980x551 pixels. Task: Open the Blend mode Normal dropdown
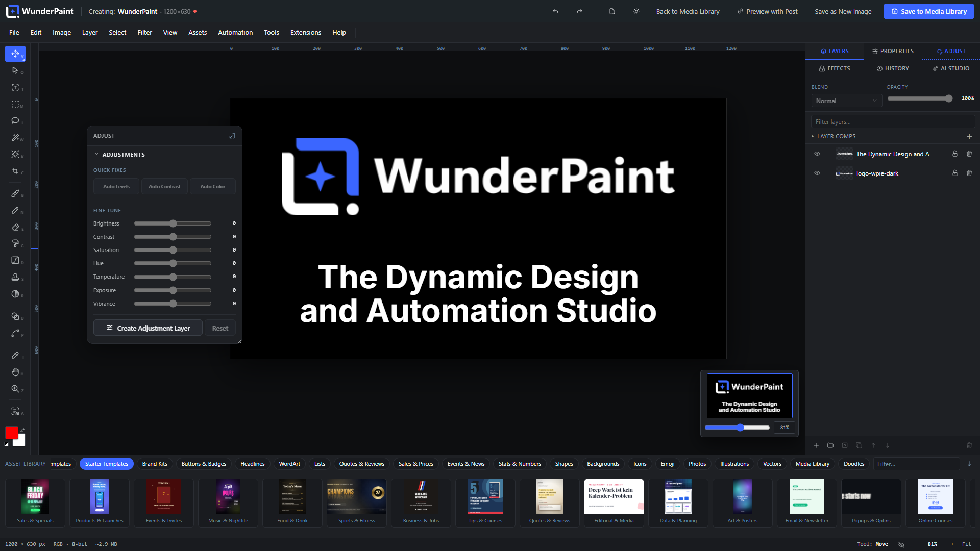tap(847, 101)
